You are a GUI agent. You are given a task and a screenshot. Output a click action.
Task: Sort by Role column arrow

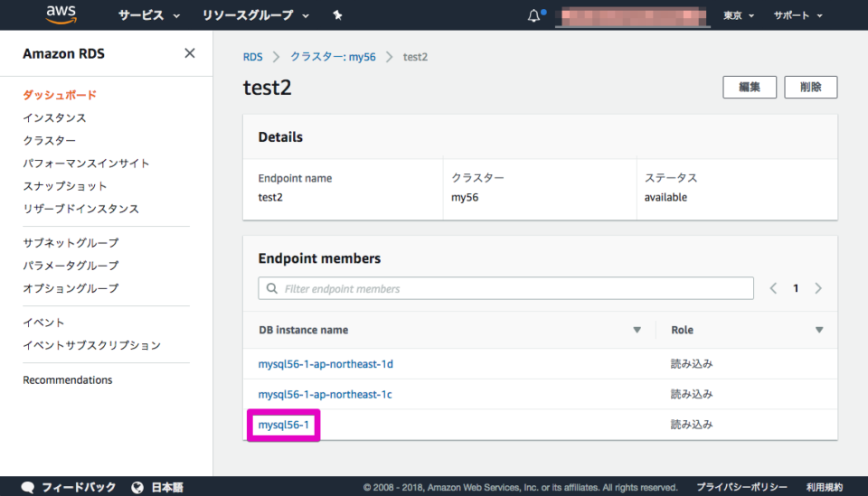click(819, 330)
